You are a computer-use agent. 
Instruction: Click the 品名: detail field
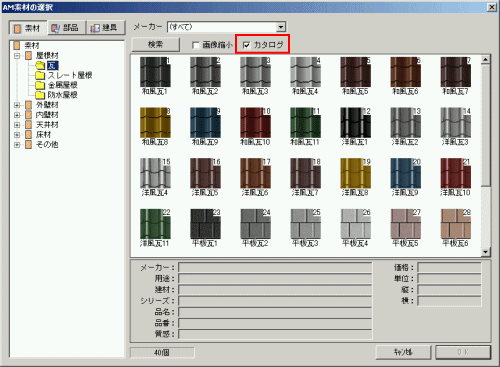click(275, 312)
